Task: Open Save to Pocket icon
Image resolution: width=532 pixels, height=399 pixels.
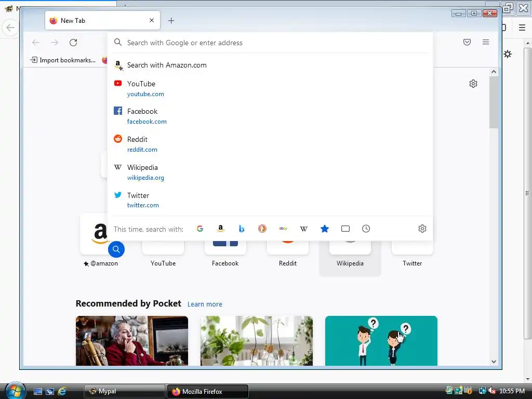Action: point(467,42)
